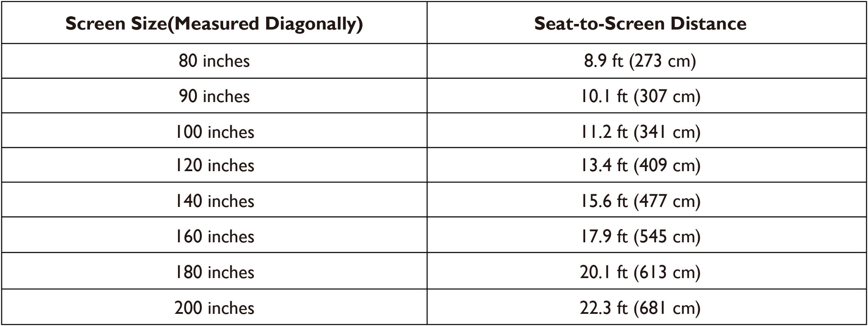Select the 180 inches cell
Image resolution: width=868 pixels, height=326 pixels.
[214, 271]
